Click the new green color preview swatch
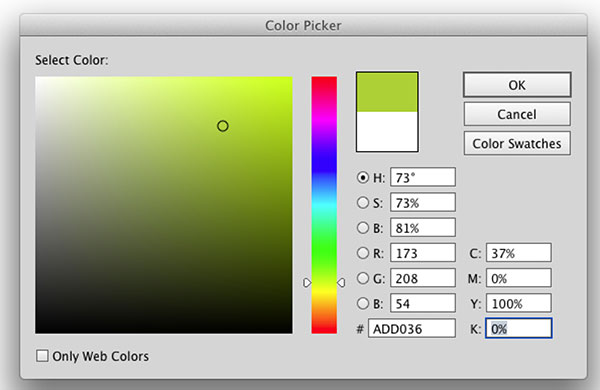The width and height of the screenshot is (600, 390). [x=387, y=92]
